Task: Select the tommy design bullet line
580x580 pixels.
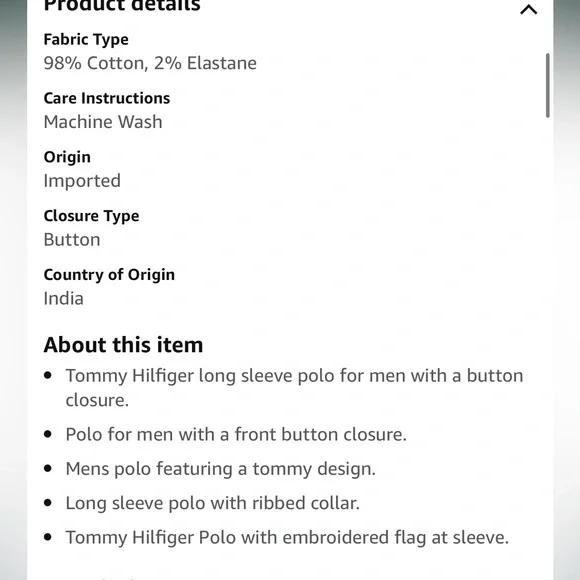Action: click(x=220, y=469)
